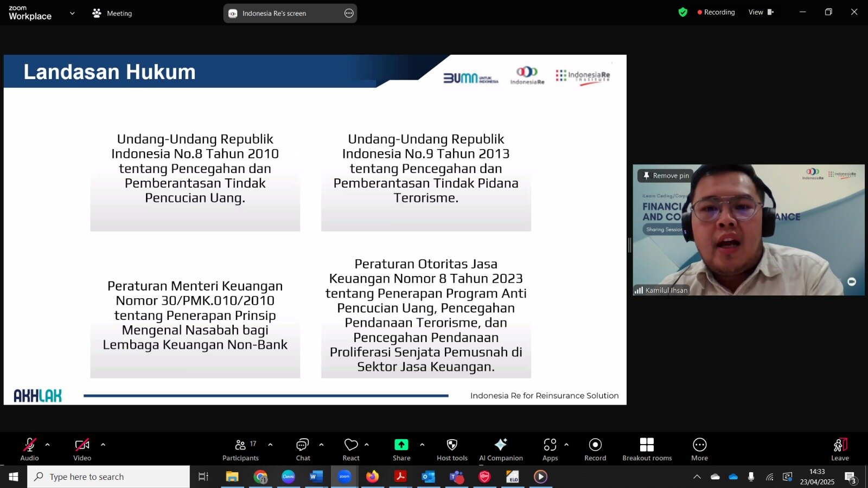
Task: Expand React options caret
Action: tap(367, 445)
